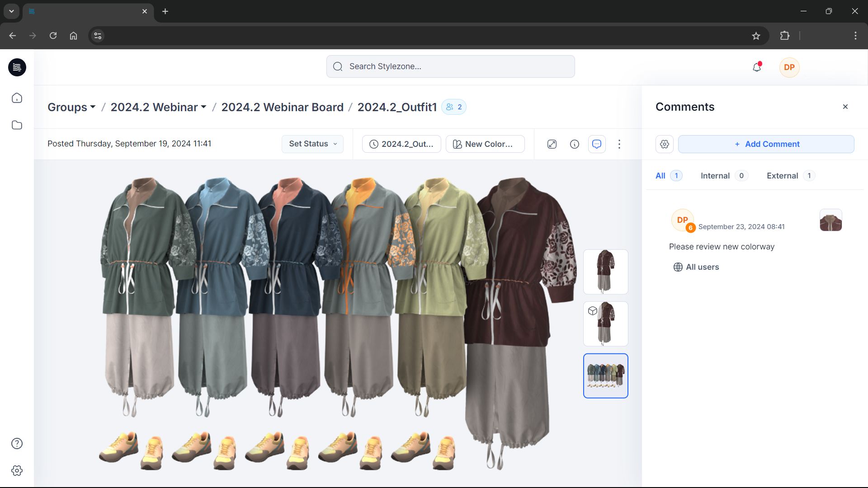Open the Groups breadcrumb dropdown
868x488 pixels.
tap(71, 107)
